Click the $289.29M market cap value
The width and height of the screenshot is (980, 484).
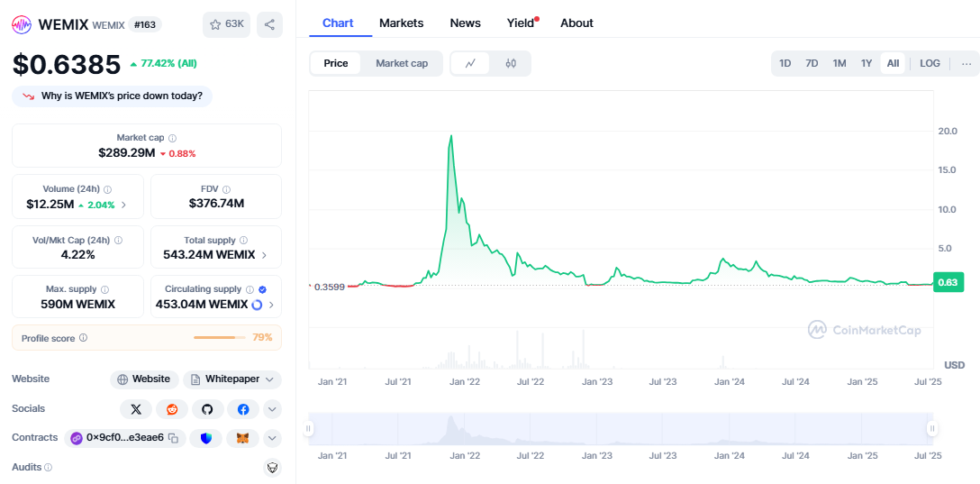pos(127,152)
